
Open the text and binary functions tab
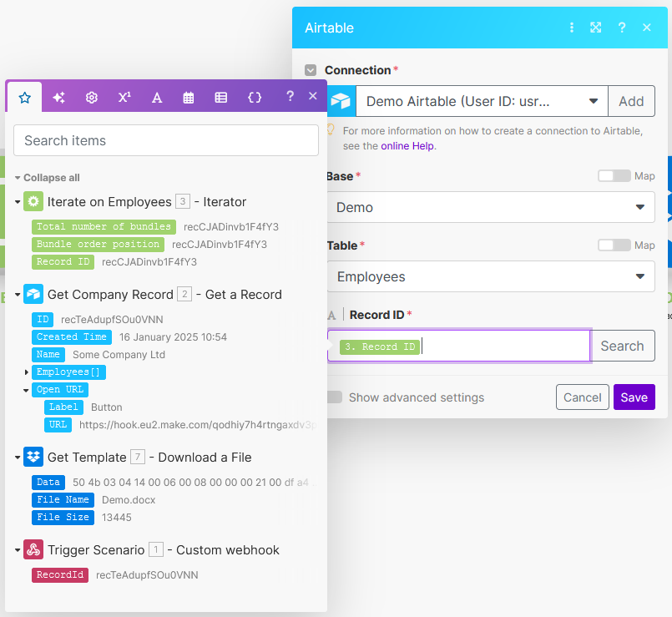pyautogui.click(x=157, y=98)
